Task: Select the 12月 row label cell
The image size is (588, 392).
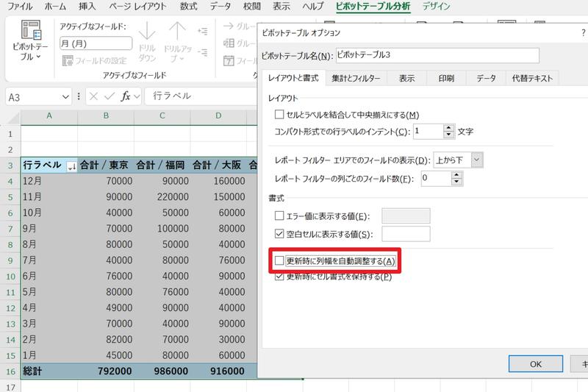Action: (x=49, y=181)
